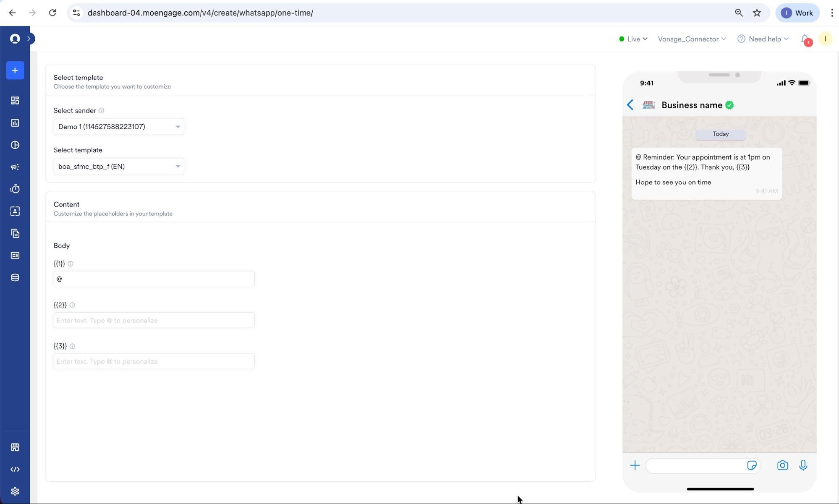Image resolution: width=839 pixels, height=504 pixels.
Task: Open the pie chart segments icon in sidebar
Action: click(15, 145)
